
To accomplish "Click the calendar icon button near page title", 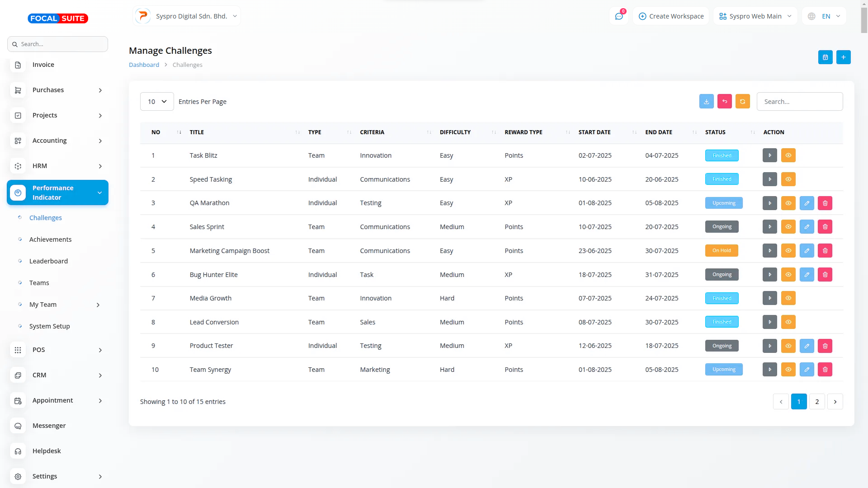I will [825, 57].
